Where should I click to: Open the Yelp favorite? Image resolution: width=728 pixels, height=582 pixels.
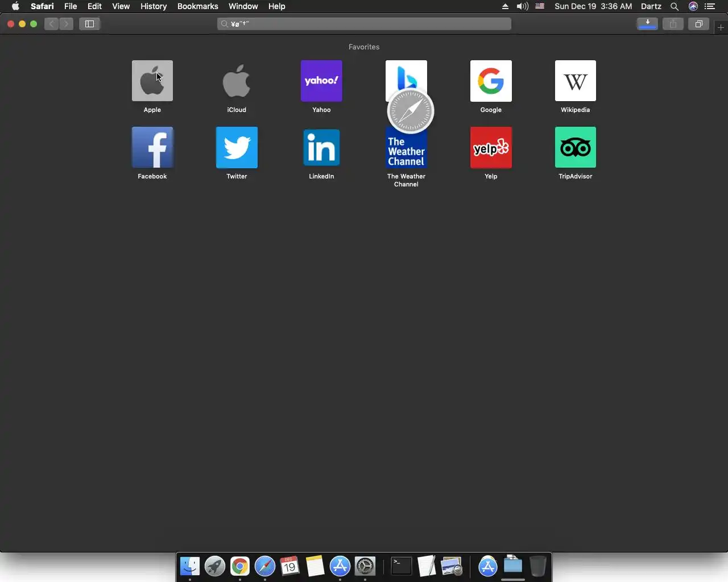click(491, 147)
